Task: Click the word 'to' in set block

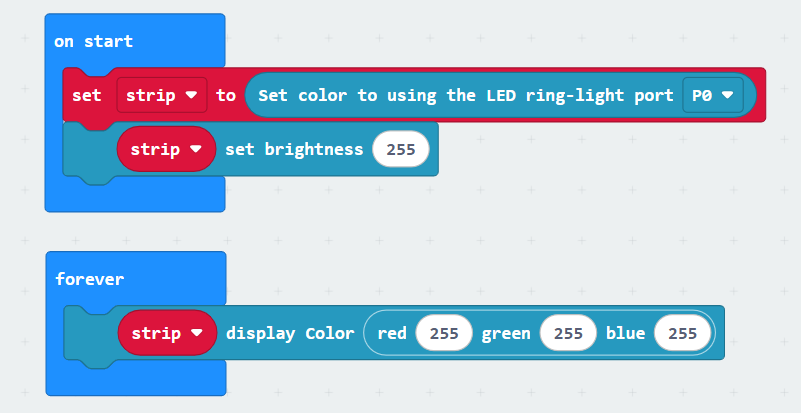Action: 226,95
